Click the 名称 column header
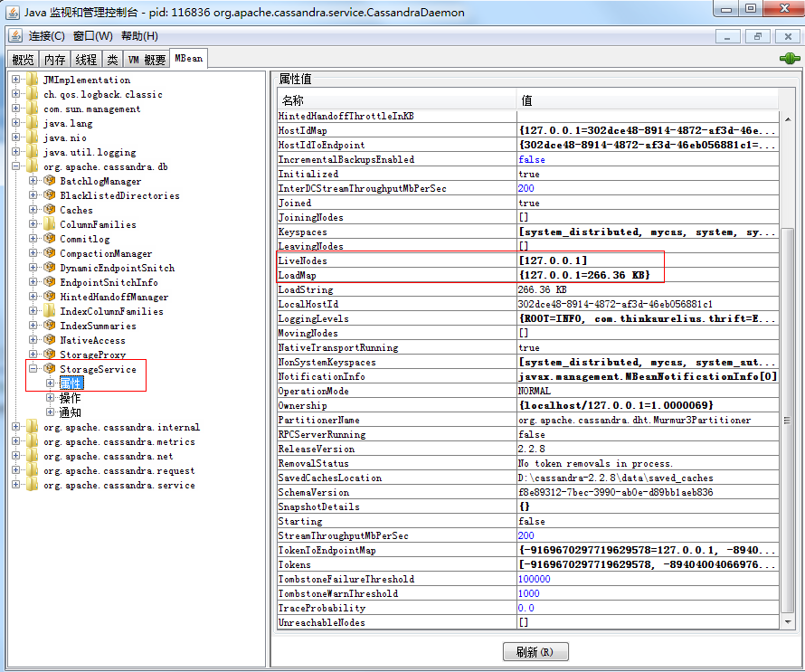This screenshot has height=672, width=805. [396, 100]
